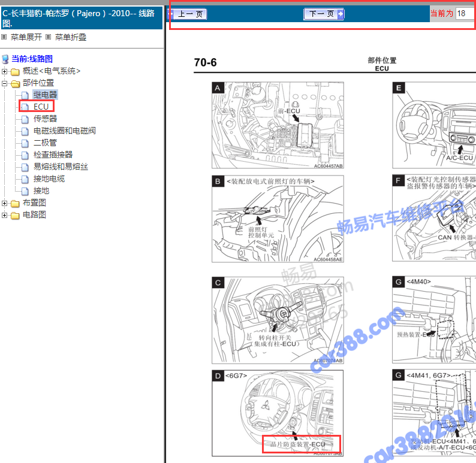Open the 电路图 folder

point(34,214)
